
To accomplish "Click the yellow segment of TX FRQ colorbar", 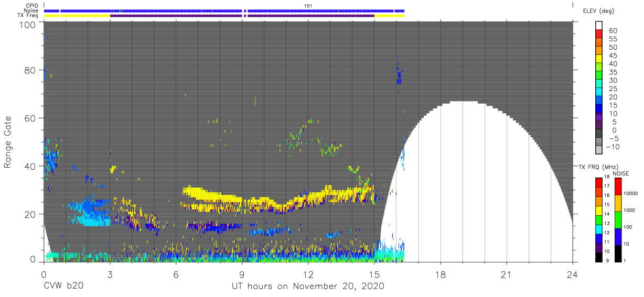I will coord(599,211).
